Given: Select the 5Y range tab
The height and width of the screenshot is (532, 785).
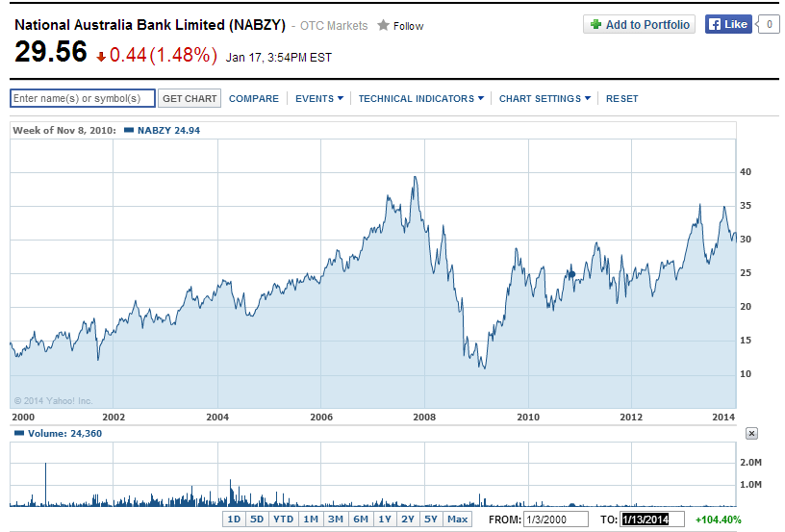Looking at the screenshot, I should click(x=431, y=519).
